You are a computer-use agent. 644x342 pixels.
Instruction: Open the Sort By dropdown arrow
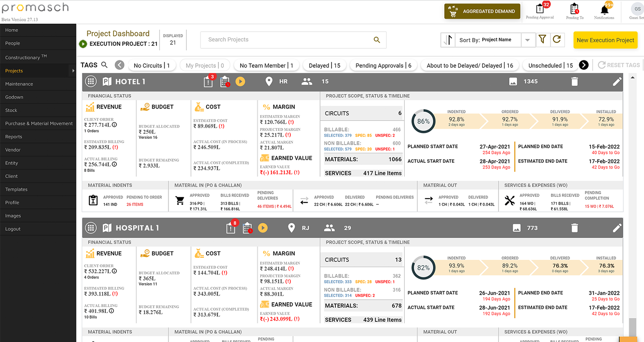[x=527, y=40]
